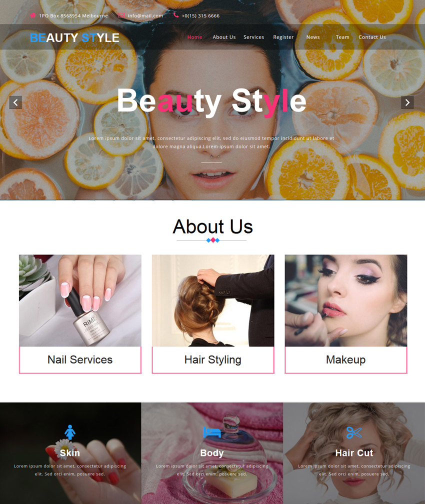Click the scissors icon above Hair Cut

(354, 432)
